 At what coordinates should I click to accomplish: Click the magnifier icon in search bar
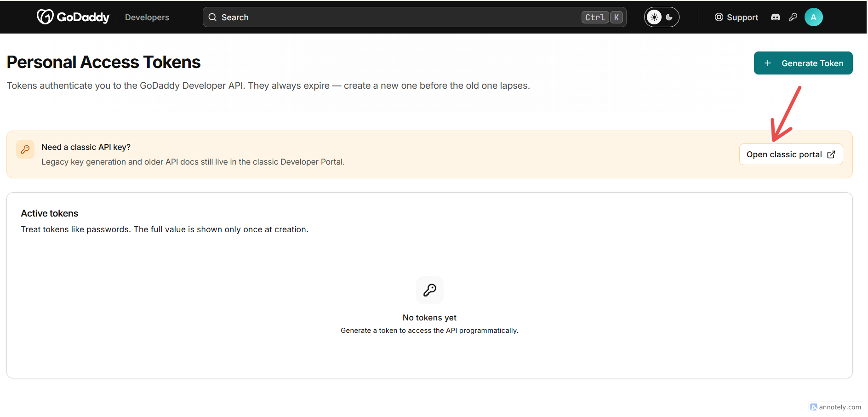(x=212, y=17)
